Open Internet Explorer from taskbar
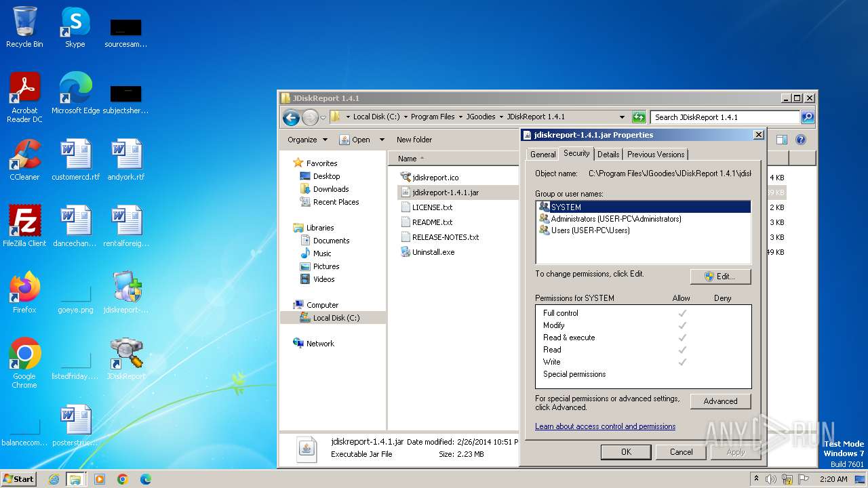The height and width of the screenshot is (488, 868). tap(54, 479)
